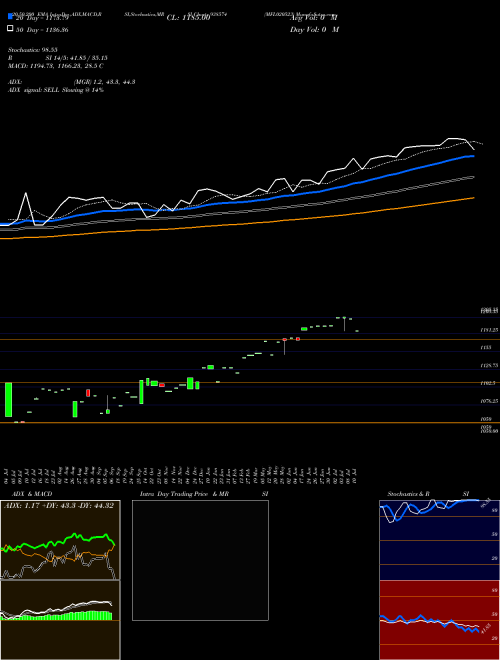Click the 'ADX & MACD' panel title
Viewport: 500px width, 660px height.
(x=32, y=494)
